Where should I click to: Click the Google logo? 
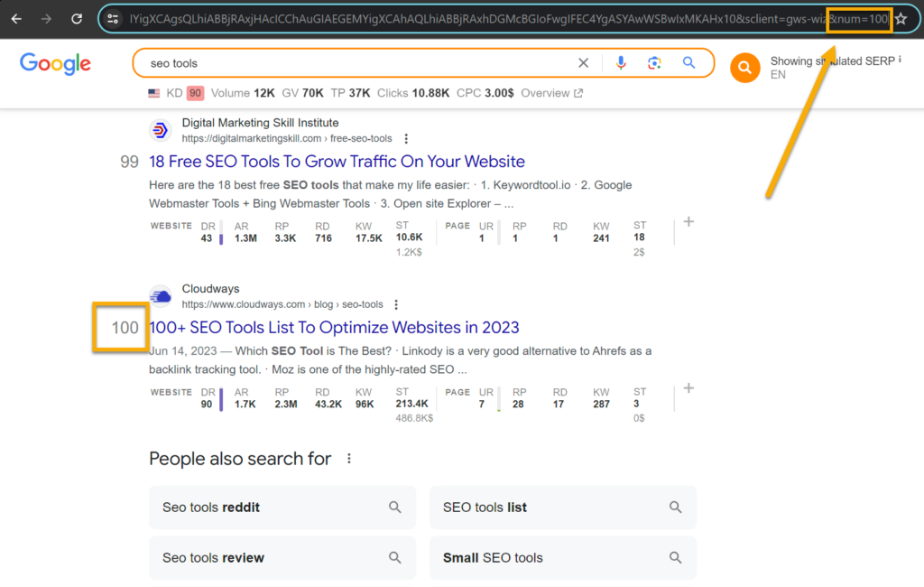tap(54, 63)
